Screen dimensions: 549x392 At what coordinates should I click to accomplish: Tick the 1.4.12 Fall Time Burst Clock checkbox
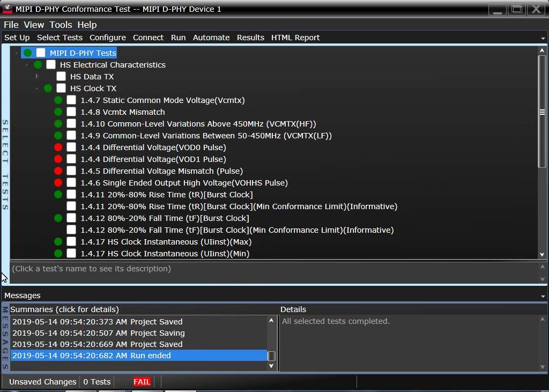(71, 218)
